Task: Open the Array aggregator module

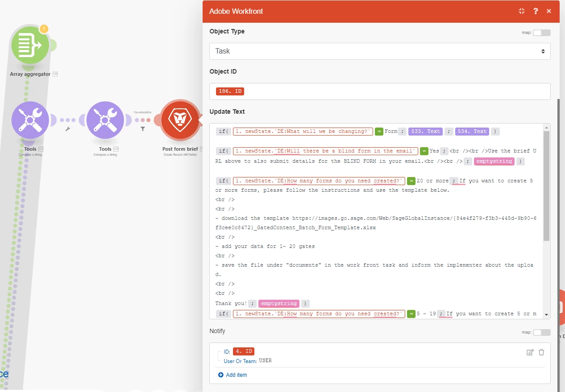Action: click(30, 45)
